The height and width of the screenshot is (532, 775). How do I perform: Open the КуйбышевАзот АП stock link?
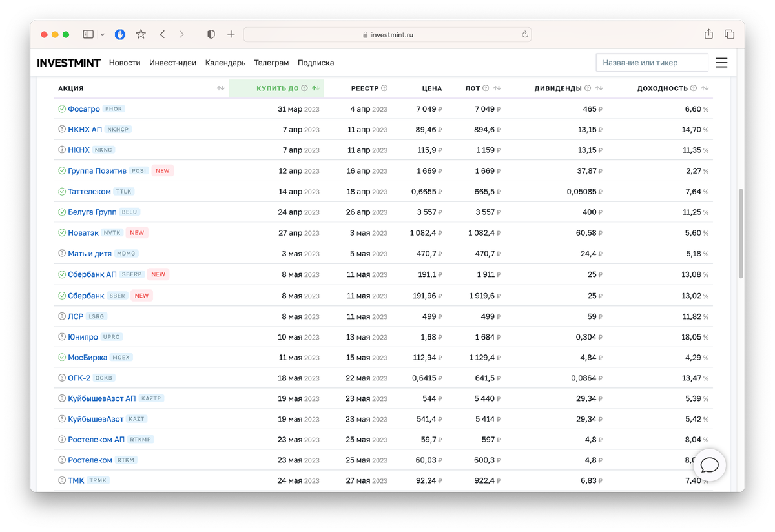pyautogui.click(x=102, y=398)
